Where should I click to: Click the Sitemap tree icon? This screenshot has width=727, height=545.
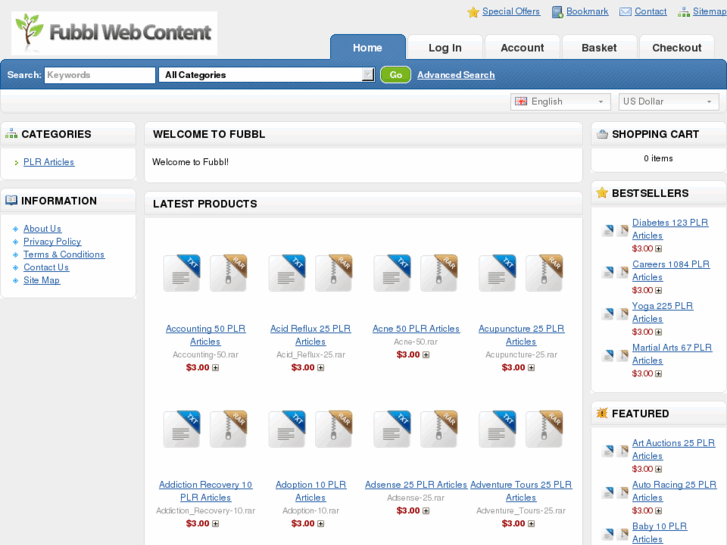pos(683,12)
